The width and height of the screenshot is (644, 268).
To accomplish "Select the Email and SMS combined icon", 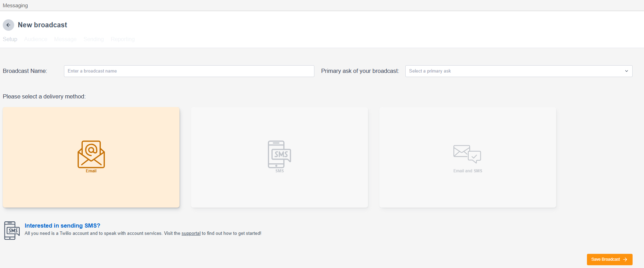I will (x=467, y=154).
